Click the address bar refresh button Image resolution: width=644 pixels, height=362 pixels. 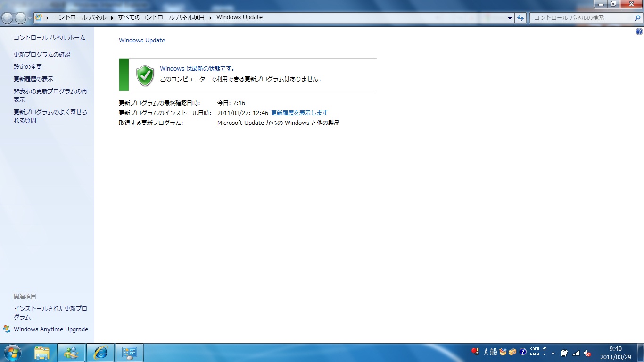520,18
